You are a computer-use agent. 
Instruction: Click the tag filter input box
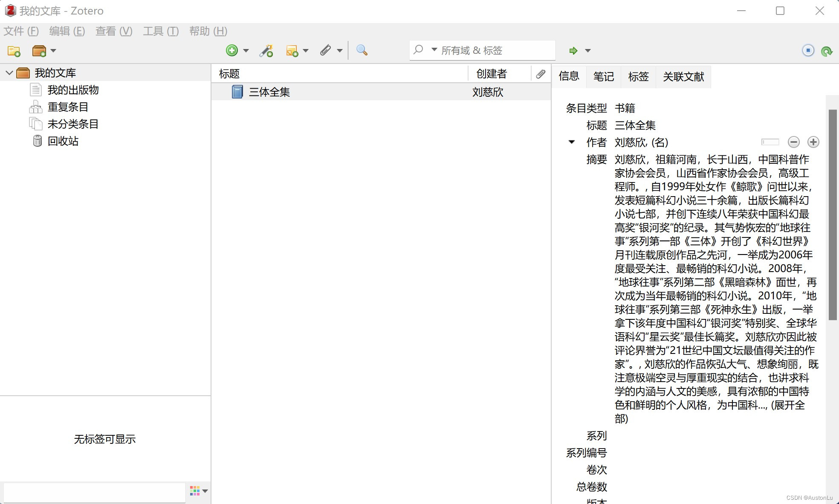[95, 492]
